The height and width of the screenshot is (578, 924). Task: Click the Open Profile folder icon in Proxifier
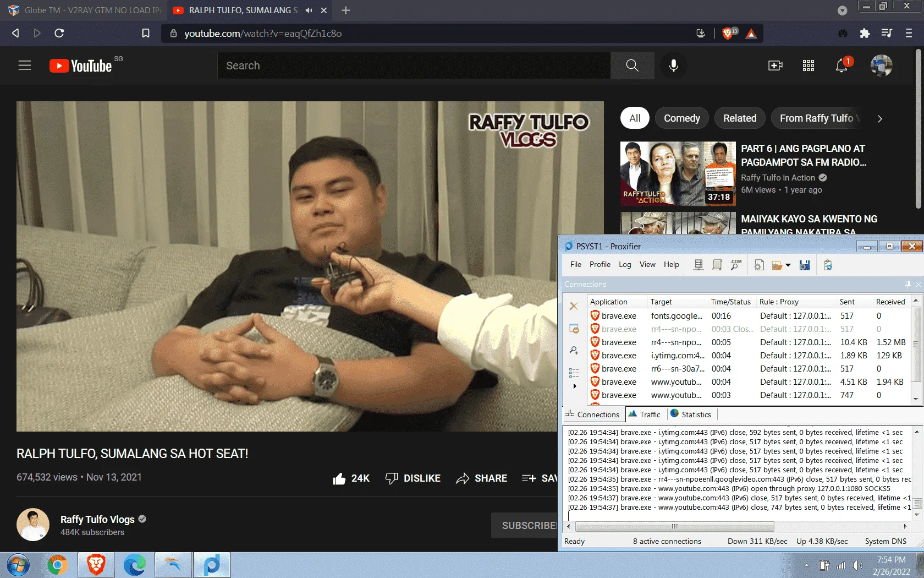777,265
